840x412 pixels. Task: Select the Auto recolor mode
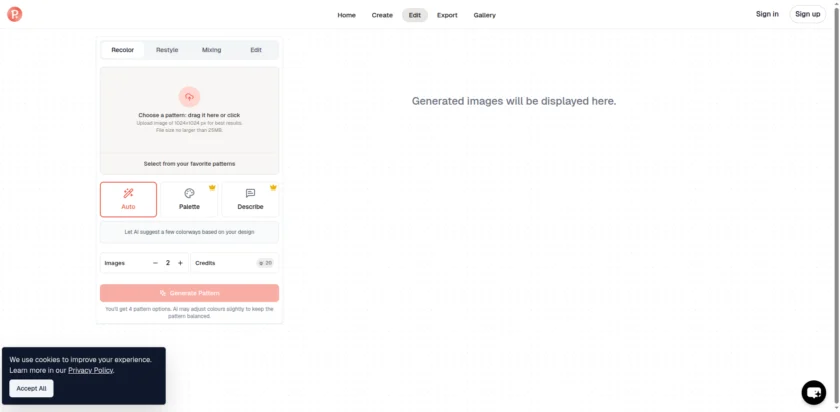(128, 199)
